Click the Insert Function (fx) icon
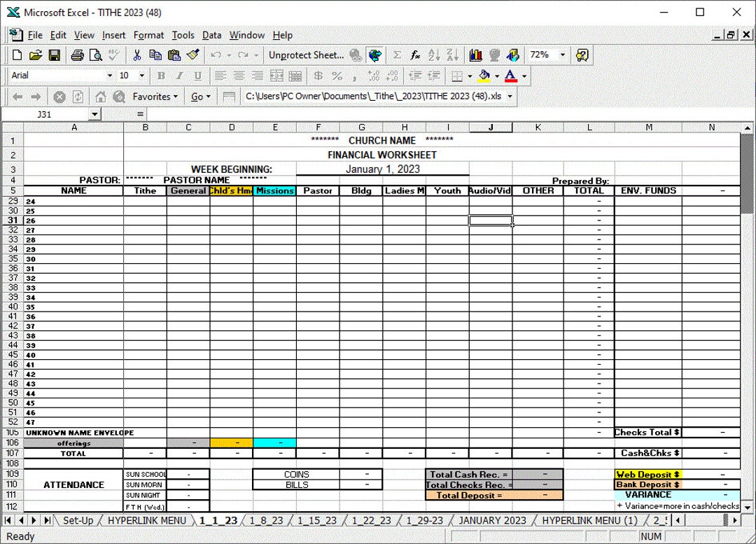Screen dimensions: 756x544 coord(414,56)
